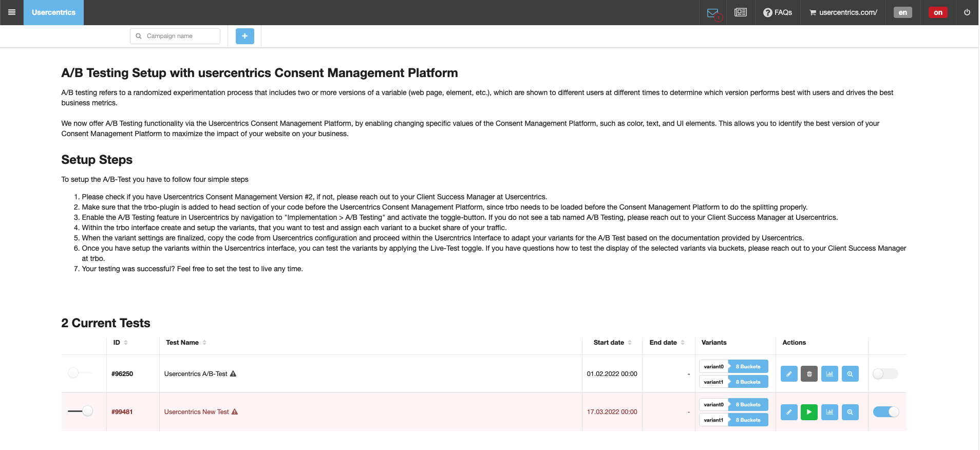The image size is (980, 450).
Task: Open 8 Buckets badge for variant1 of #96250
Action: [x=748, y=382]
